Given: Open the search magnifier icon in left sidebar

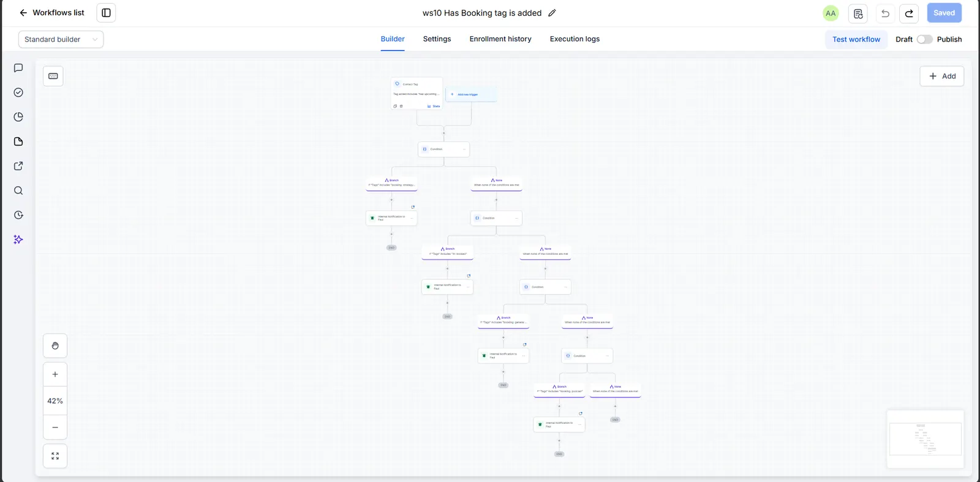Looking at the screenshot, I should pos(18,190).
